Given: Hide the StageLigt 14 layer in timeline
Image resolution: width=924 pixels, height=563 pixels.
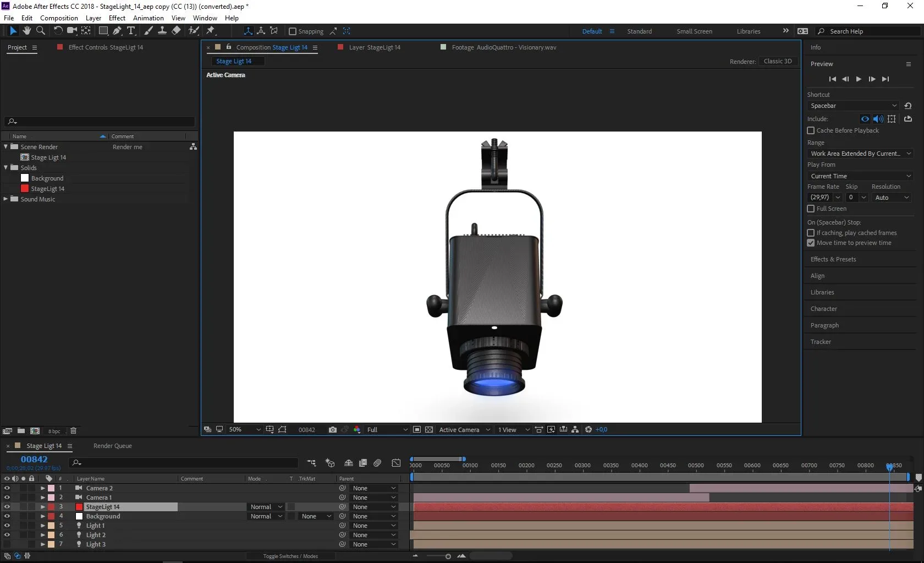Looking at the screenshot, I should tap(7, 507).
